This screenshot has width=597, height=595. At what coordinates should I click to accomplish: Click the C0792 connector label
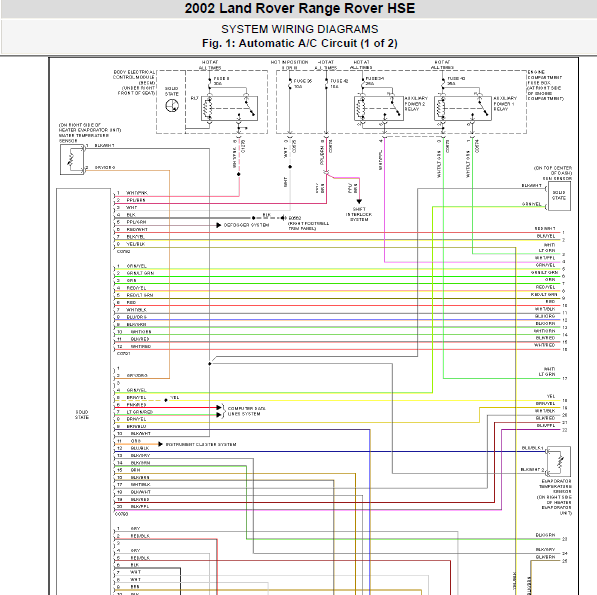(x=123, y=251)
